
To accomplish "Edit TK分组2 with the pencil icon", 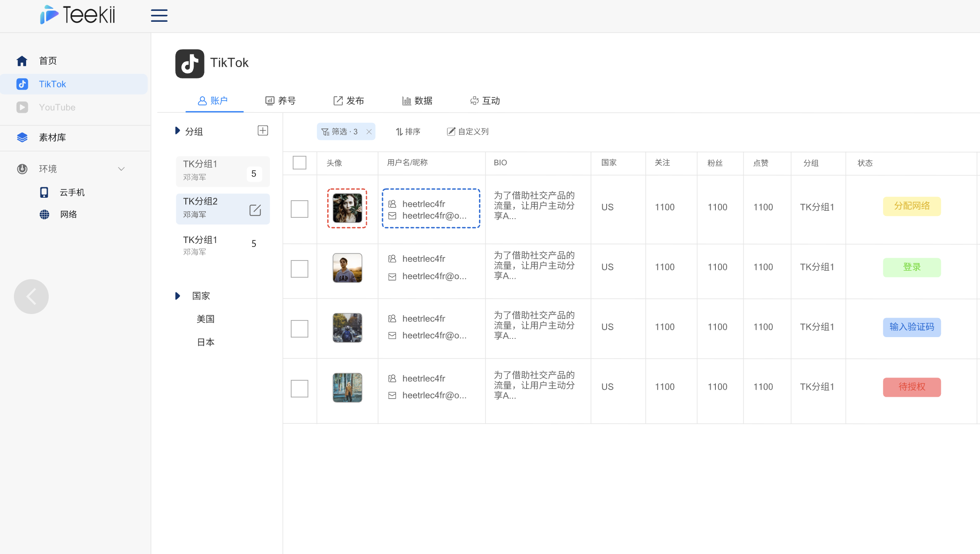I will click(255, 210).
